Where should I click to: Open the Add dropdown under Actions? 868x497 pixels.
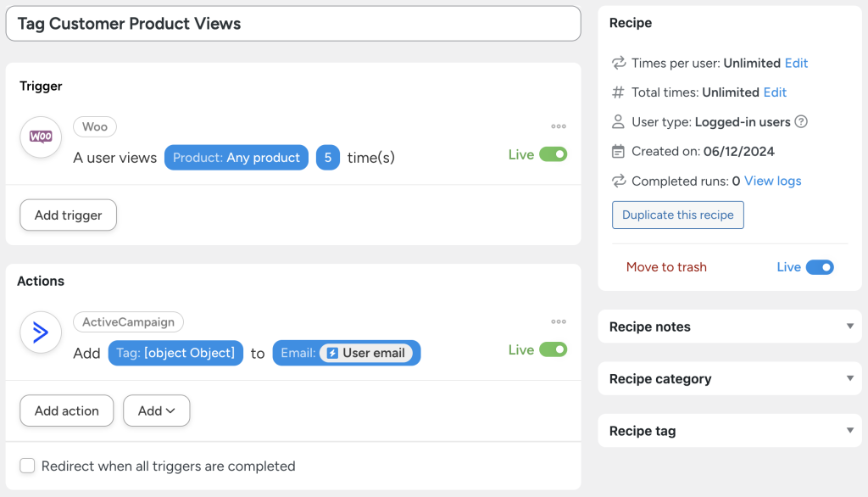point(156,410)
